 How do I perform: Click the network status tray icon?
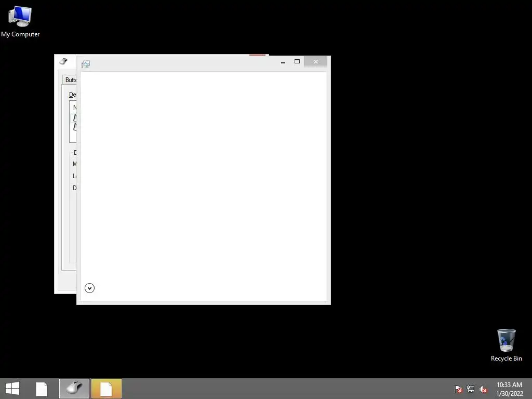point(471,389)
